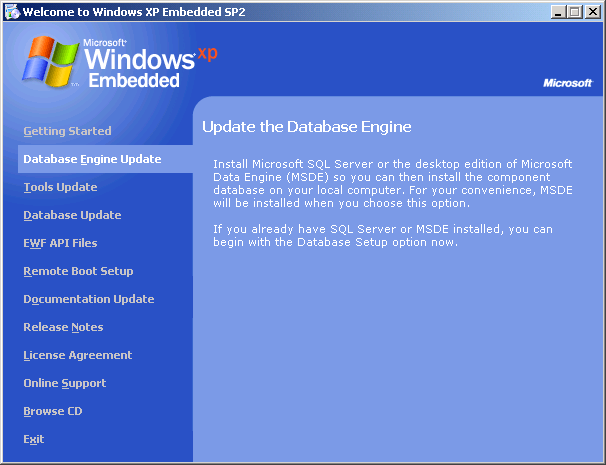
Task: Click paragraph starting 'If you already have SQL Server'
Action: click(x=383, y=235)
